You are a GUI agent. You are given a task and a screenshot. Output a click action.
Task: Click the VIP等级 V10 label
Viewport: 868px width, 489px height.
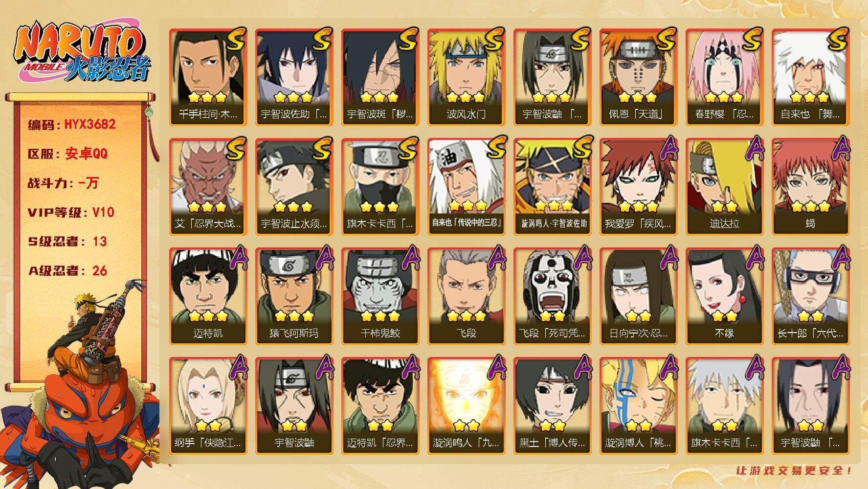coord(71,212)
